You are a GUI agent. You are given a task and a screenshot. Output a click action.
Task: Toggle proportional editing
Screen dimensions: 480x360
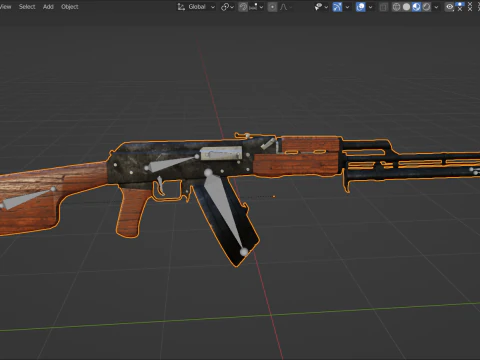tap(272, 7)
